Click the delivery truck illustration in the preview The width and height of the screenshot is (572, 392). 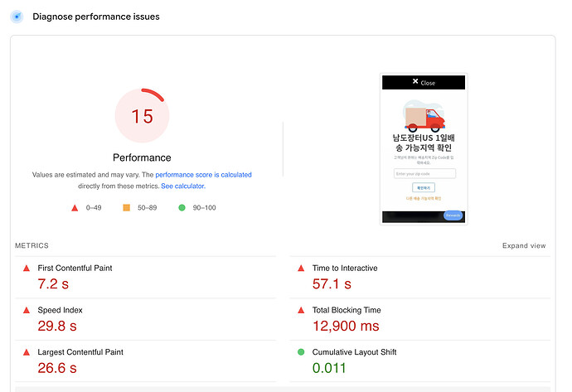click(424, 116)
